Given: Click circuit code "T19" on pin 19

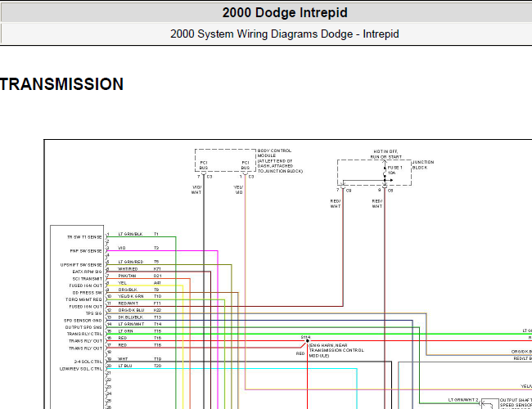Looking at the screenshot, I should [157, 359].
